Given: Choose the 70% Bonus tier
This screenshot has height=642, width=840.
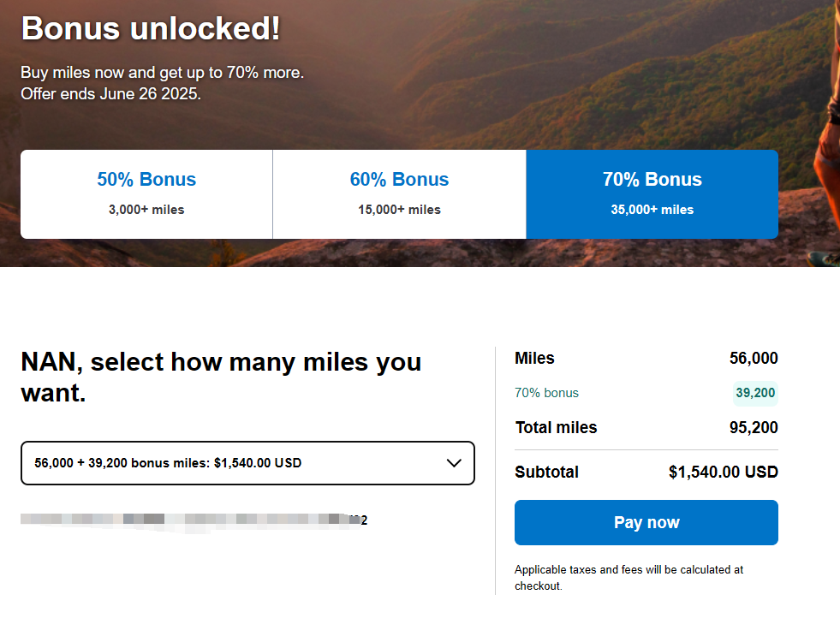Looking at the screenshot, I should pos(652,193).
